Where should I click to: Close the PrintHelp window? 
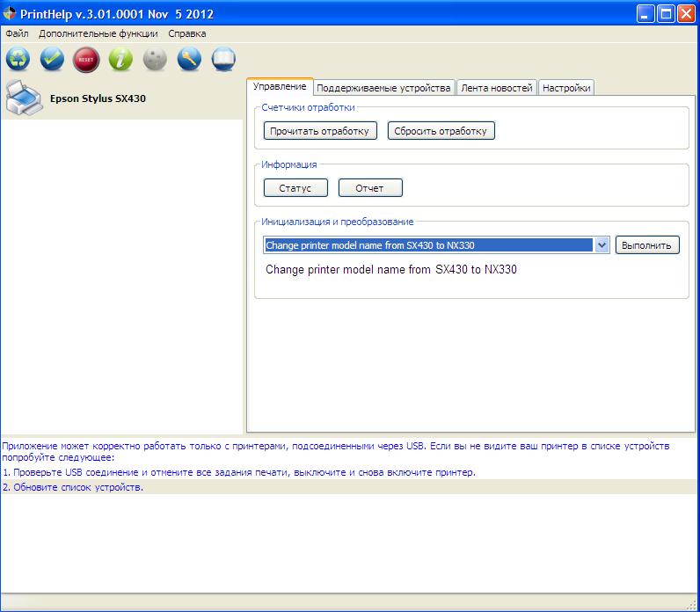pos(686,14)
